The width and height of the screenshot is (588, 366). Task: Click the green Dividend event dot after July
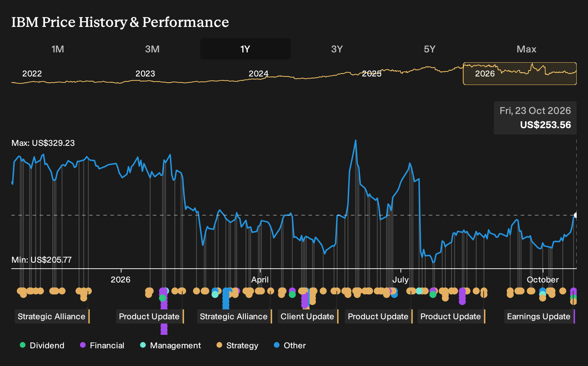[433, 294]
